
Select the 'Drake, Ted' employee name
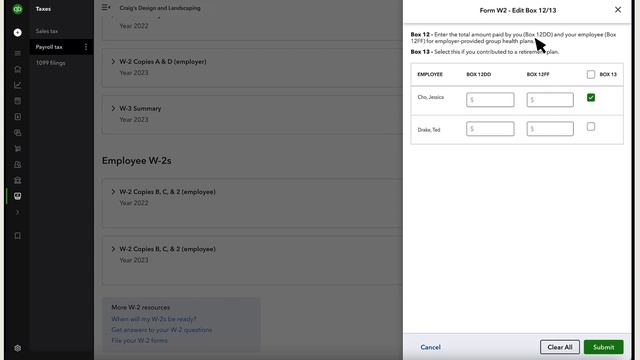[x=429, y=130]
